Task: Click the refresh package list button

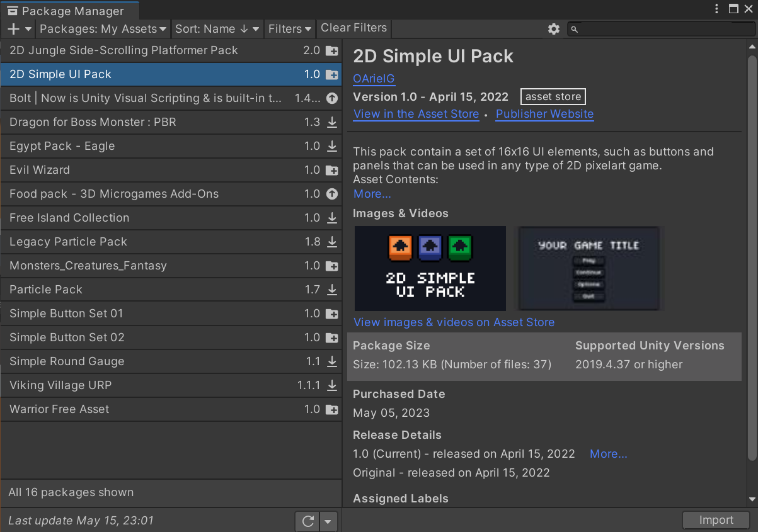Action: [x=308, y=521]
